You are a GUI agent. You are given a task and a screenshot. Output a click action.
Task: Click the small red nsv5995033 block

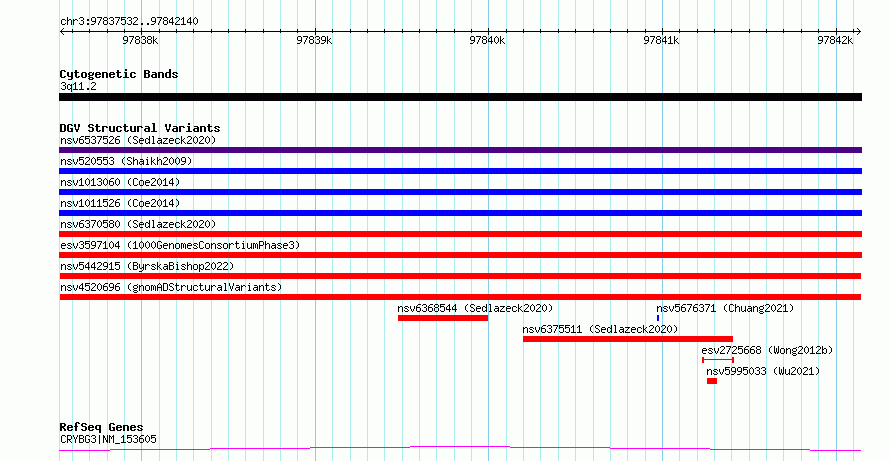pos(712,381)
